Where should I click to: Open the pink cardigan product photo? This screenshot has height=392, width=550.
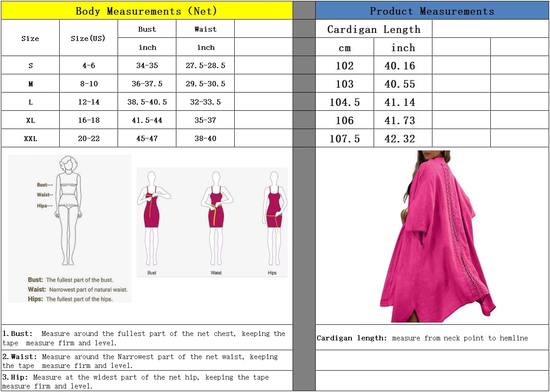pos(438,236)
